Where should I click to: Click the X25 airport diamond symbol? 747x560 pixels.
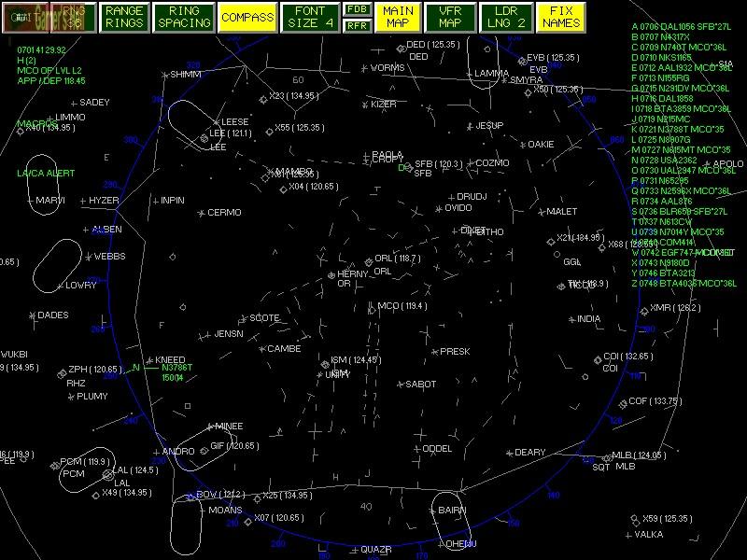point(258,499)
